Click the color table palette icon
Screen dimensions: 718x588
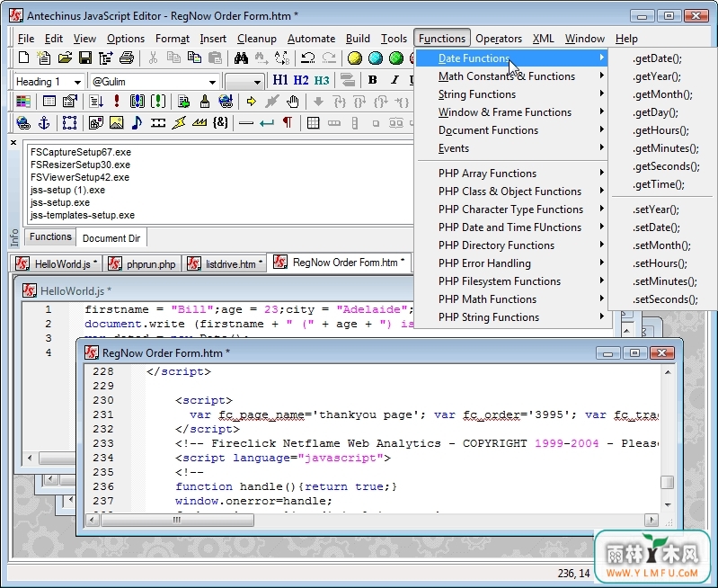22,102
